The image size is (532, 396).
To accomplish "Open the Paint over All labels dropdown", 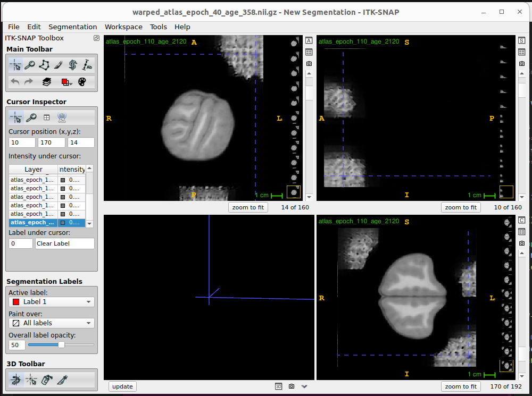I will 52,323.
